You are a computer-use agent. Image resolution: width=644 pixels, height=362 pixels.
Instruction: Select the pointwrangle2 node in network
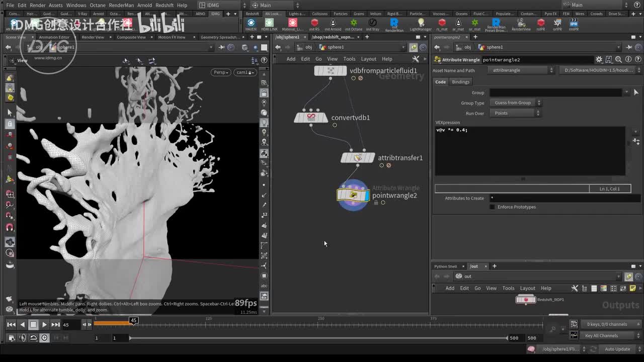pyautogui.click(x=353, y=195)
